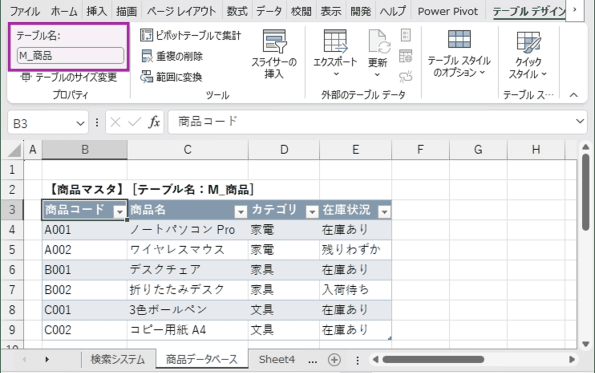Open スライサーの挿入

(x=274, y=54)
